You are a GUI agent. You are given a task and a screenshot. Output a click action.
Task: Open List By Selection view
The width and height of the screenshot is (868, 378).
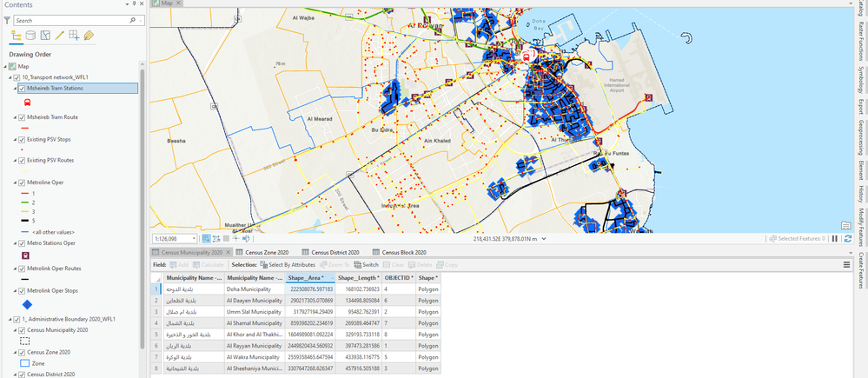(x=45, y=36)
